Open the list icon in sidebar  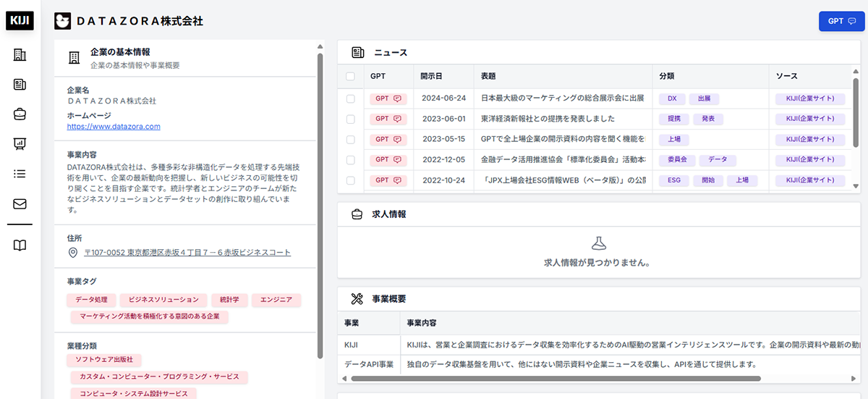pyautogui.click(x=20, y=174)
